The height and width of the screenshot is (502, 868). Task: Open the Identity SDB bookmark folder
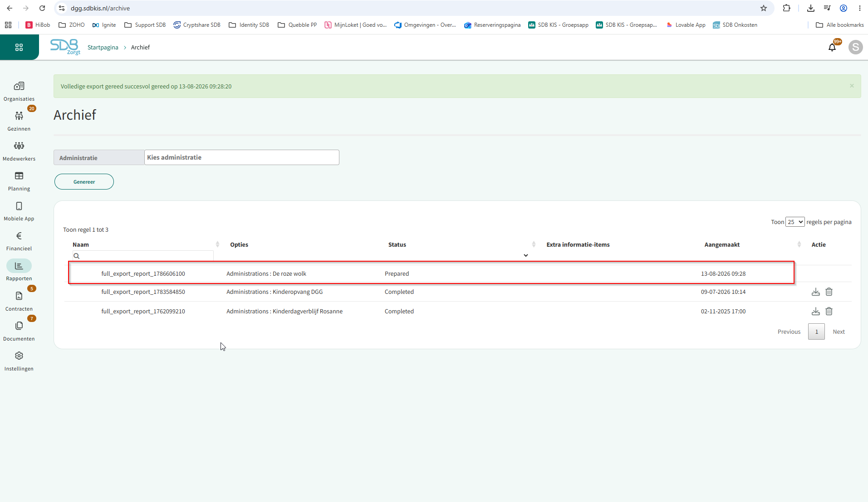coord(249,25)
